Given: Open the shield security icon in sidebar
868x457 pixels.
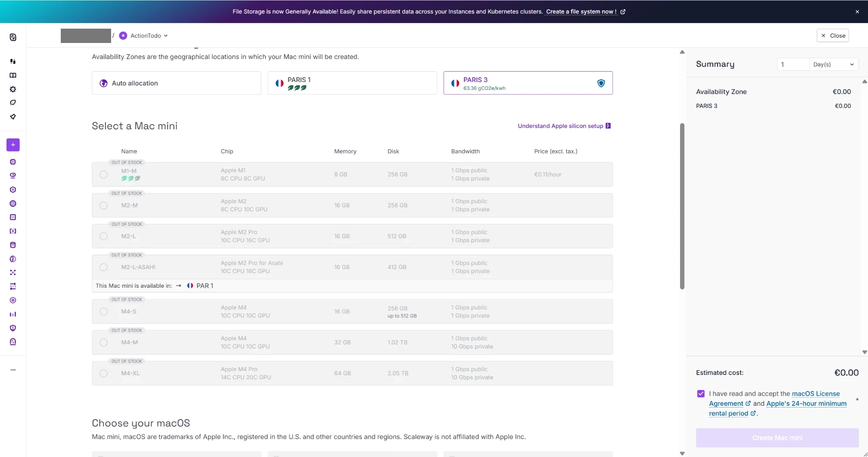Looking at the screenshot, I should pos(13,328).
